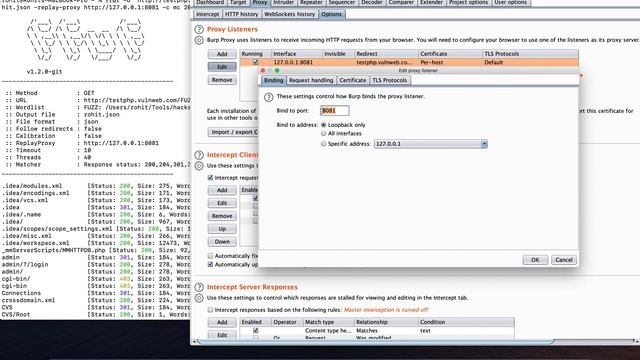Image resolution: width=640 pixels, height=360 pixels.
Task: Click horizontal scrollbar at Burp window bottom
Action: click(375, 342)
